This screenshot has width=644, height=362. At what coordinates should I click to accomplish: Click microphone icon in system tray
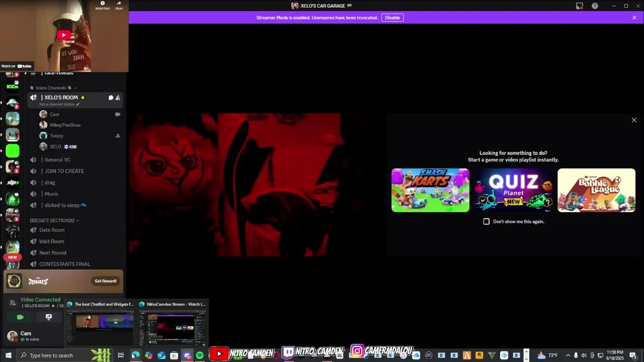[576, 355]
